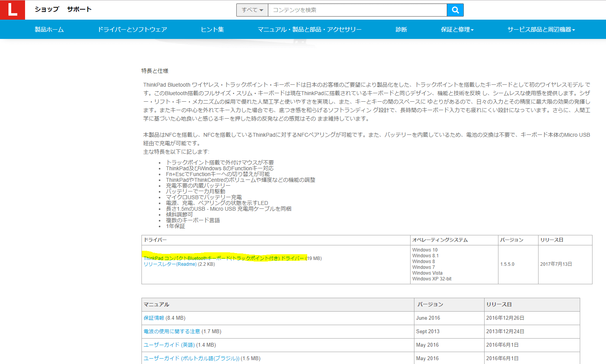
Task: Click the 傾斜調節可 bullet item
Action: (x=179, y=215)
